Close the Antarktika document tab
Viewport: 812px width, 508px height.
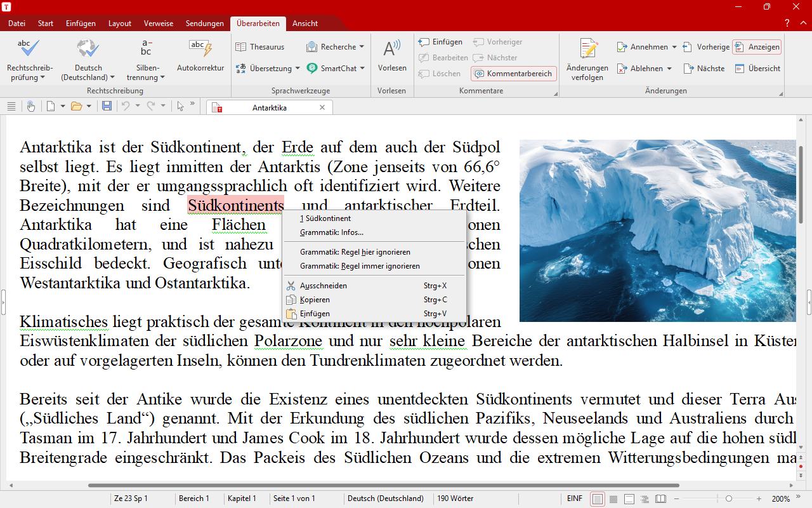[x=324, y=107]
